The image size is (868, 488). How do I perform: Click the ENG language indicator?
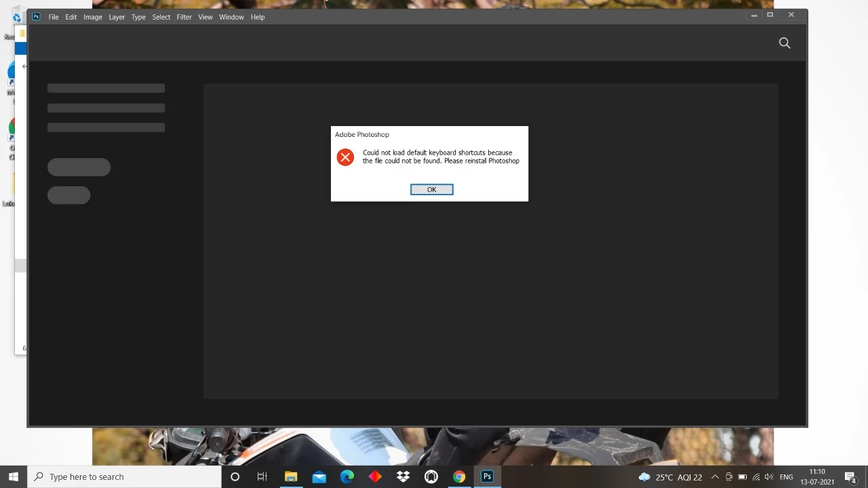tap(787, 477)
